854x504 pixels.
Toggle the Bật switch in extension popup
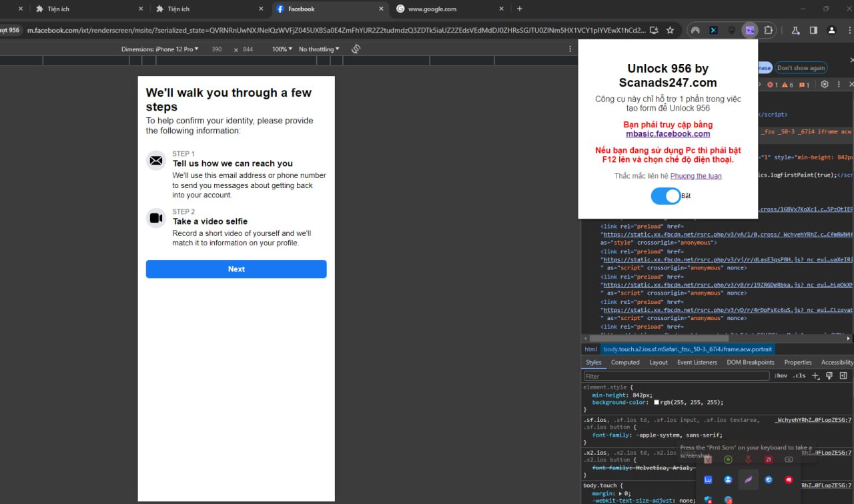point(665,196)
